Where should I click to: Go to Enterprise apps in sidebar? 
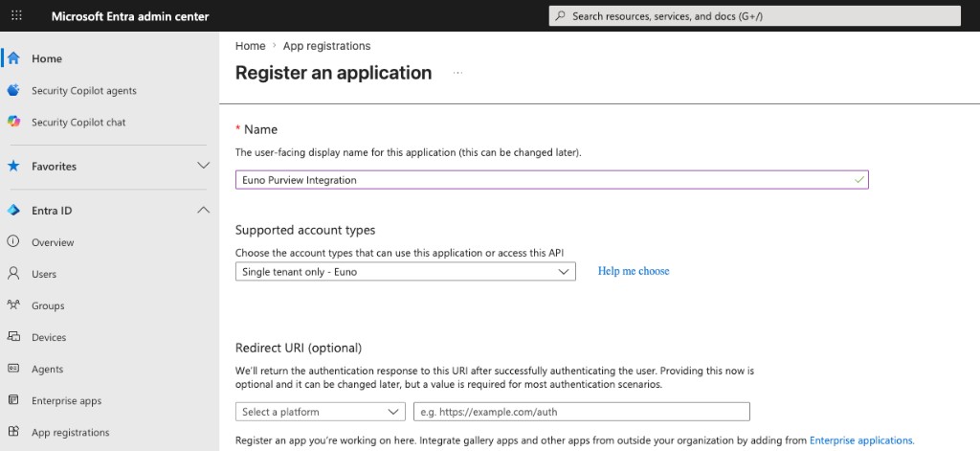pyautogui.click(x=66, y=401)
